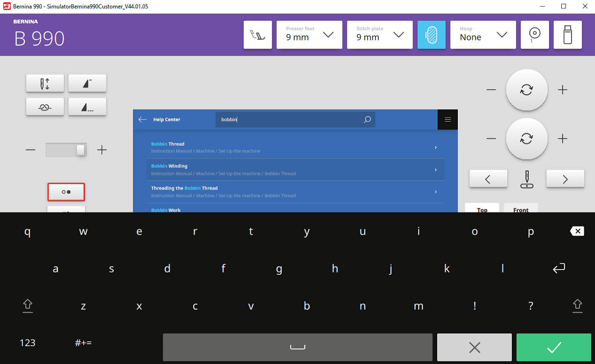Click the speed slider handle
The width and height of the screenshot is (595, 364).
(80, 150)
